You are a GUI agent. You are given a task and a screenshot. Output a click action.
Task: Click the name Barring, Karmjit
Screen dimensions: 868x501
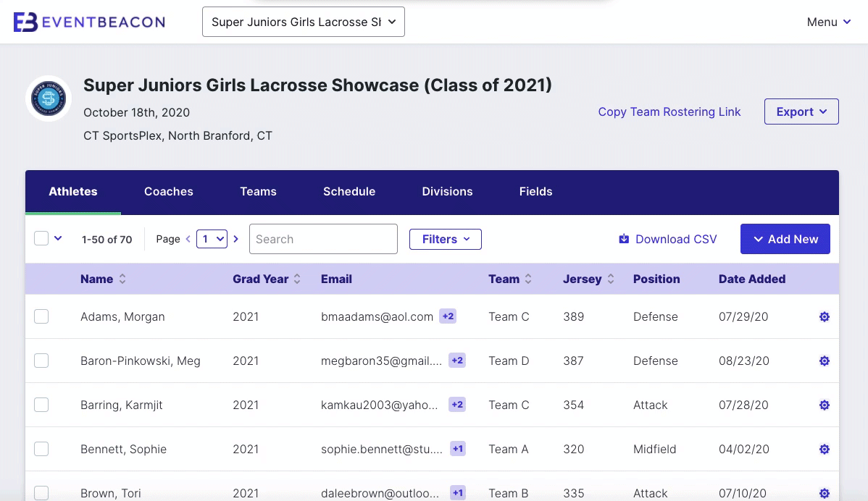122,405
